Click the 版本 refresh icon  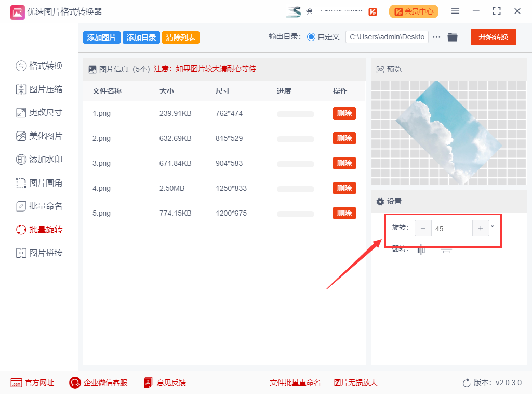pyautogui.click(x=467, y=383)
